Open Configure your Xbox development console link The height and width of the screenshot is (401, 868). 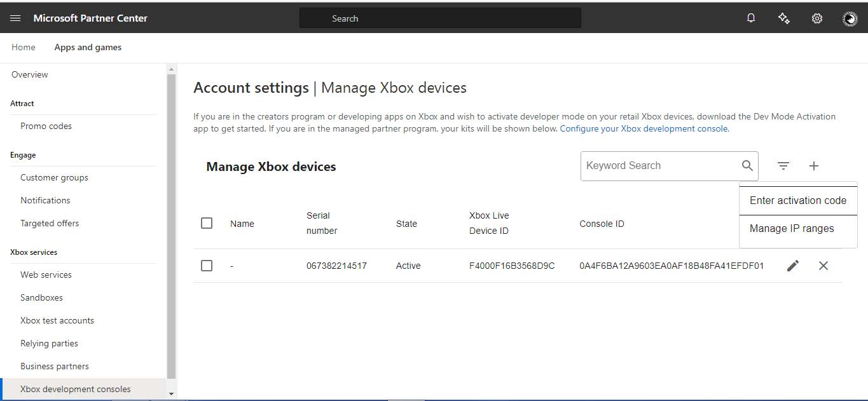644,128
